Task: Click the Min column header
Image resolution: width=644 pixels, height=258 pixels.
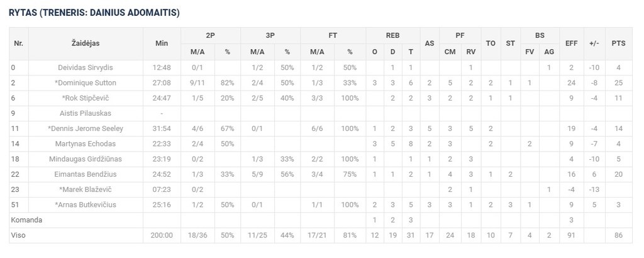Action: point(162,43)
